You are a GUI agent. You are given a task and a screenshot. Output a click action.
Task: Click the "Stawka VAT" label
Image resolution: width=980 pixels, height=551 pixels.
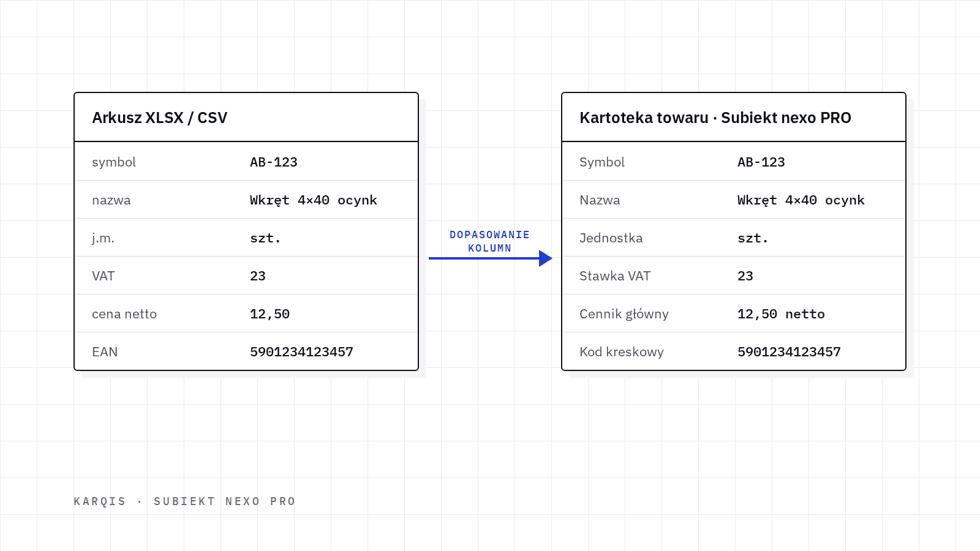(x=615, y=276)
